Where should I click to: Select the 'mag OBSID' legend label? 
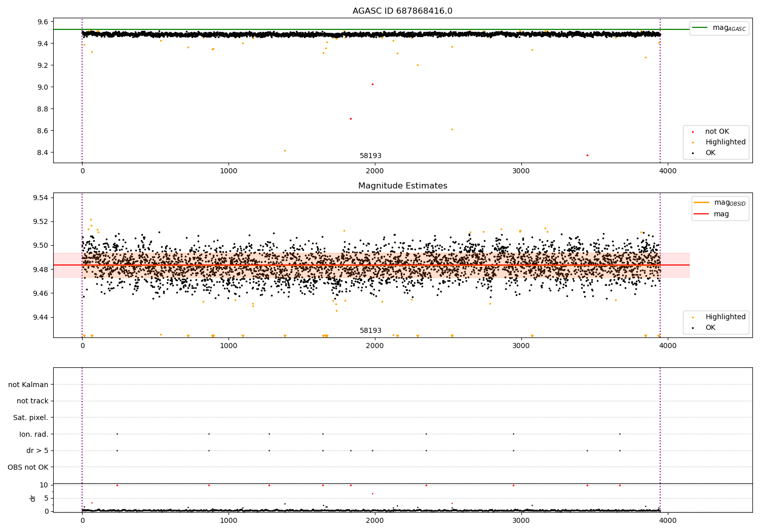730,203
